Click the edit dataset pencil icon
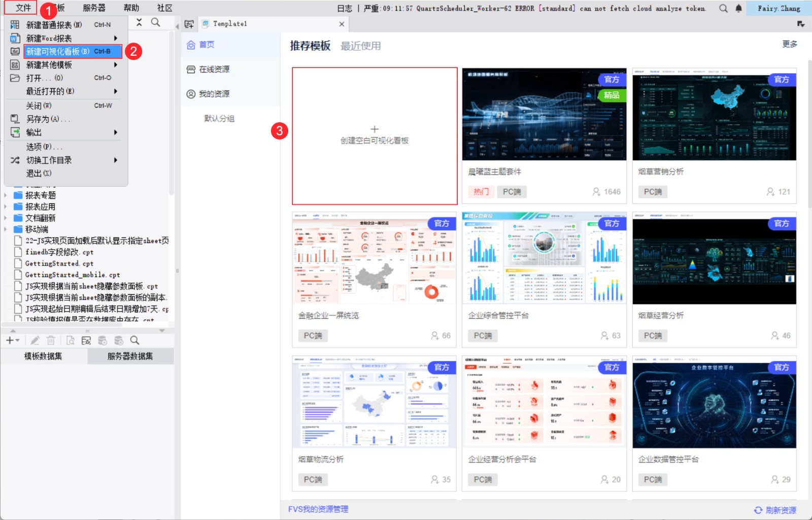 [35, 340]
